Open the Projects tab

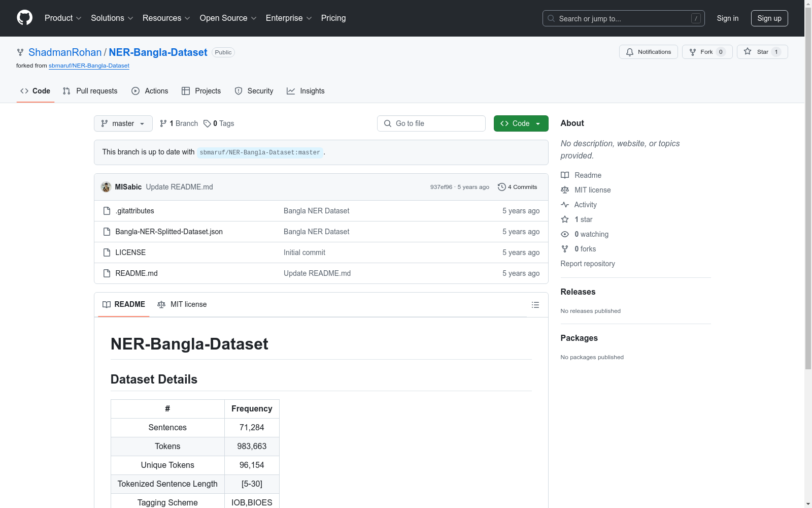pyautogui.click(x=201, y=91)
